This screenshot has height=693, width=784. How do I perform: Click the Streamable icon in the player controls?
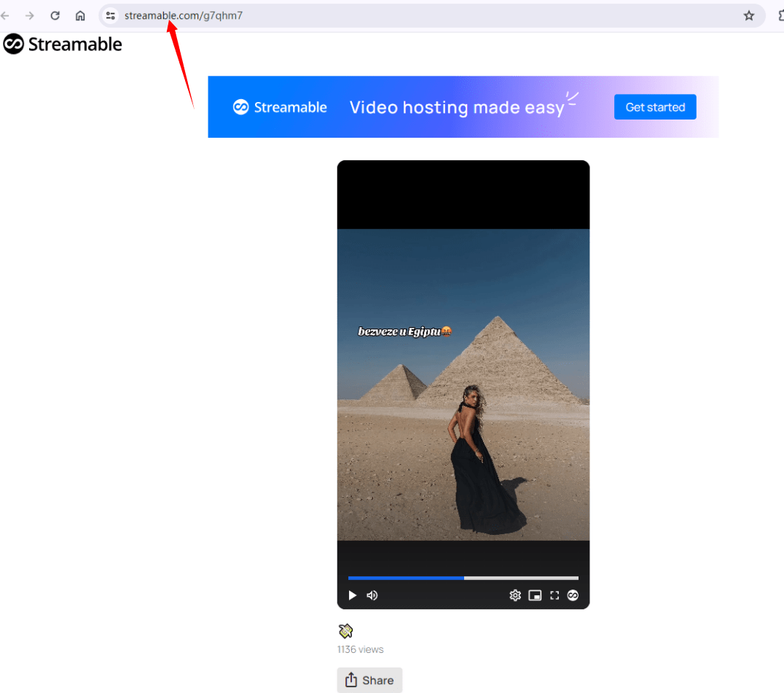coord(573,595)
